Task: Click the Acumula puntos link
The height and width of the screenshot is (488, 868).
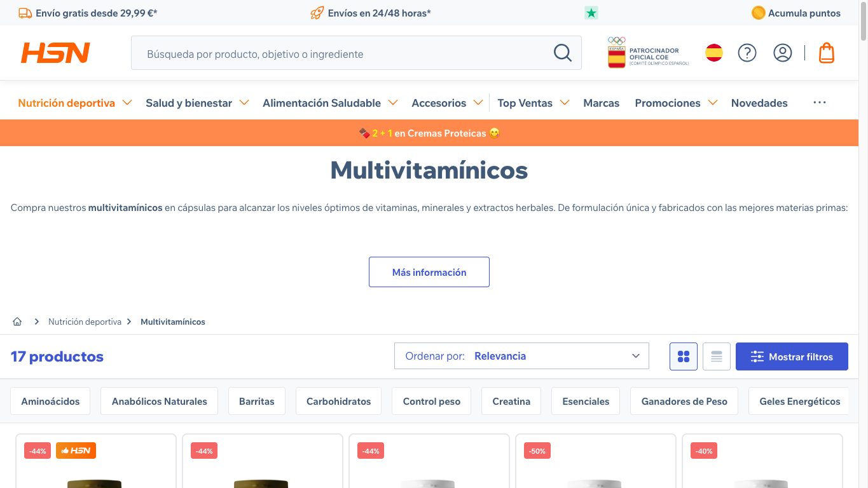Action: point(804,13)
